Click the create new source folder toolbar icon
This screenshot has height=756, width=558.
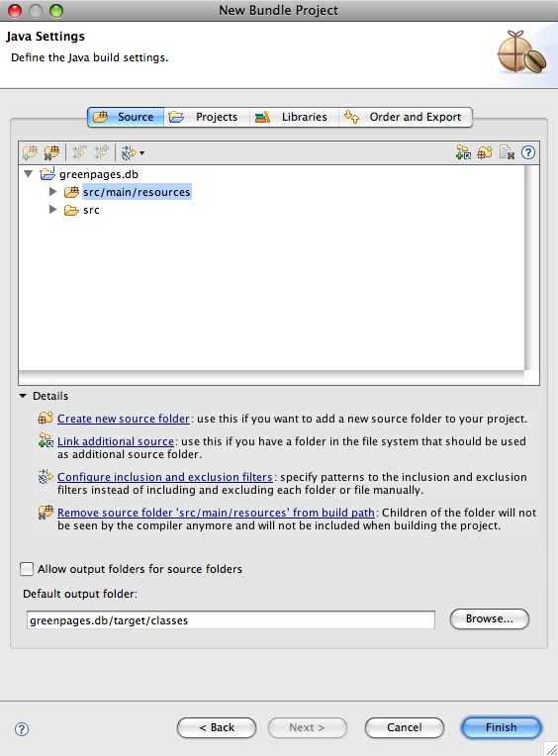tap(485, 152)
